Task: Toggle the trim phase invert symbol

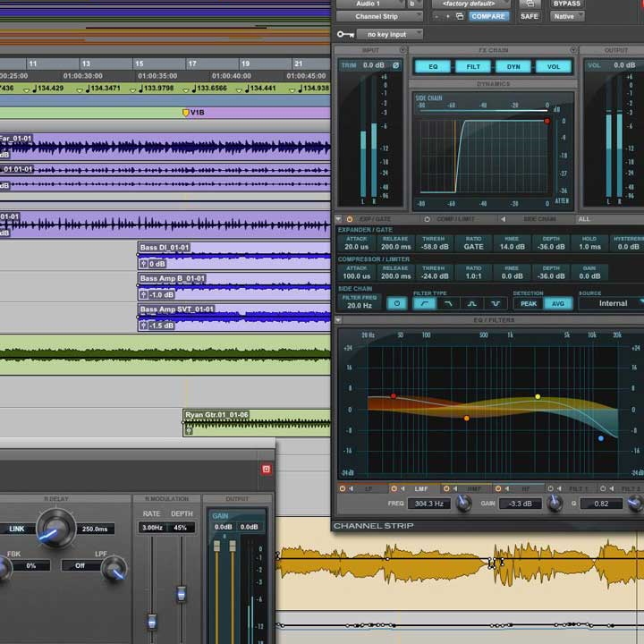Action: [x=395, y=65]
